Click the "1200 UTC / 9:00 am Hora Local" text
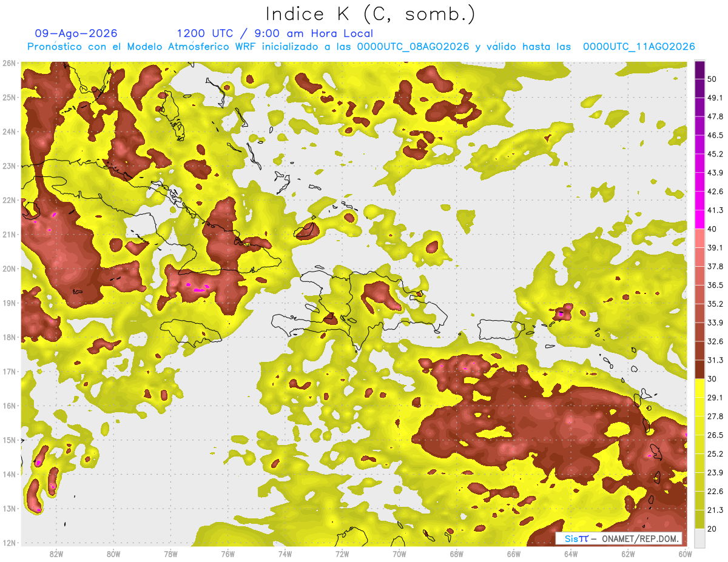 [x=275, y=33]
